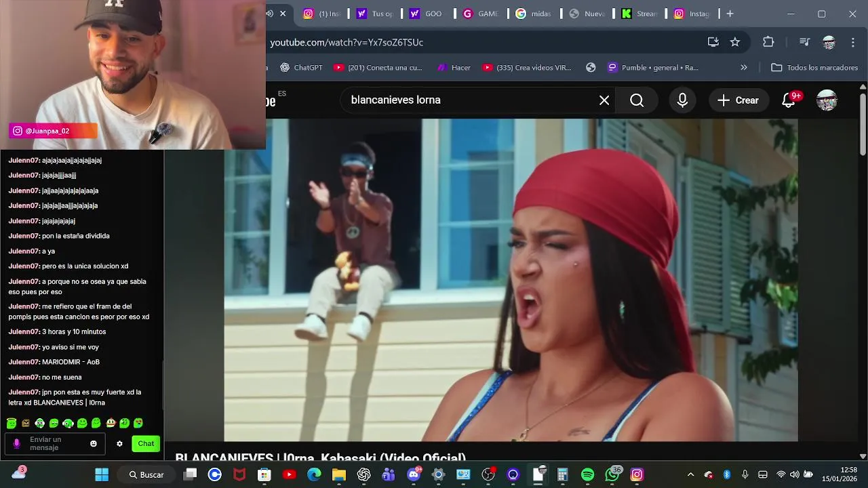Open Task View on the taskbar
The width and height of the screenshot is (868, 488).
click(191, 474)
